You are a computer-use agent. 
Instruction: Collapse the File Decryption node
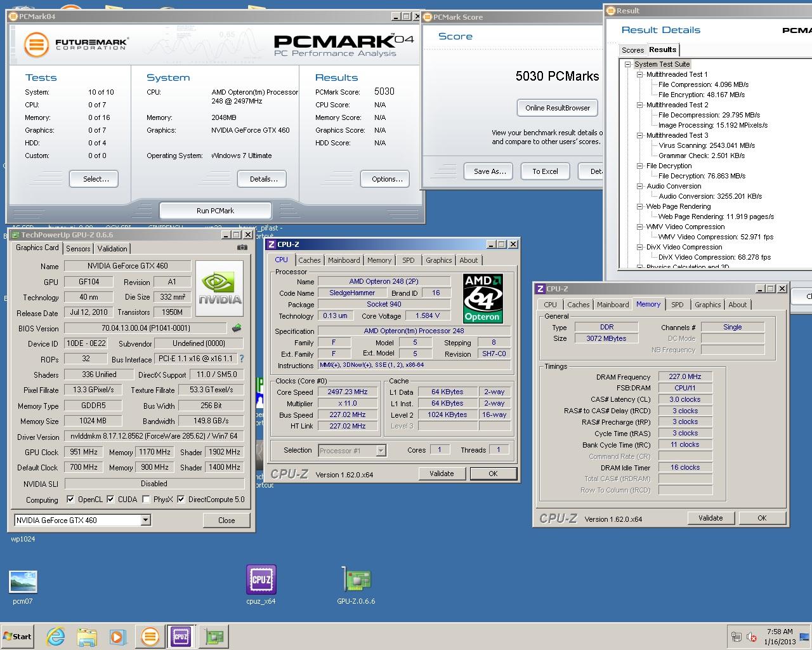tap(640, 166)
